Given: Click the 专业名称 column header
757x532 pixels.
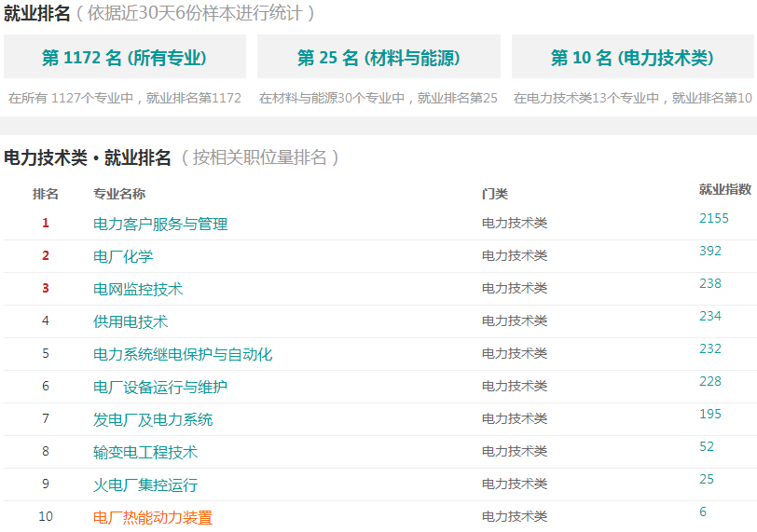Looking at the screenshot, I should 119,194.
